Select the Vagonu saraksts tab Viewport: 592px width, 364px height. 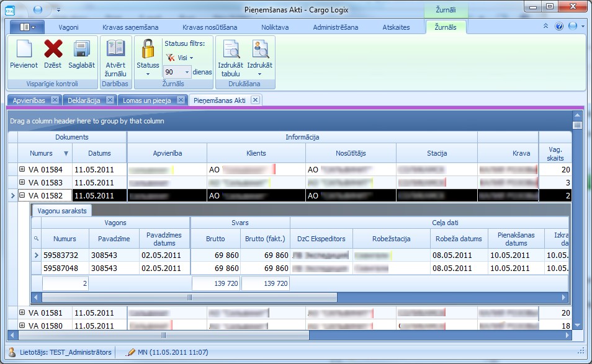61,211
